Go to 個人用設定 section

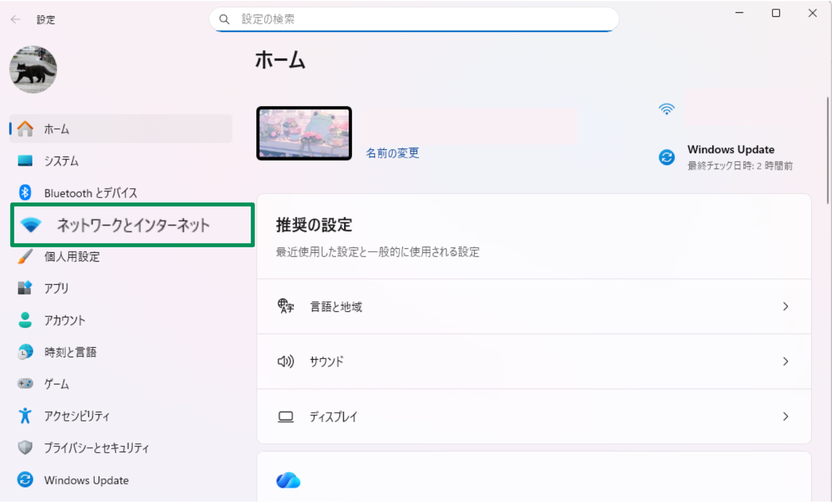(72, 257)
